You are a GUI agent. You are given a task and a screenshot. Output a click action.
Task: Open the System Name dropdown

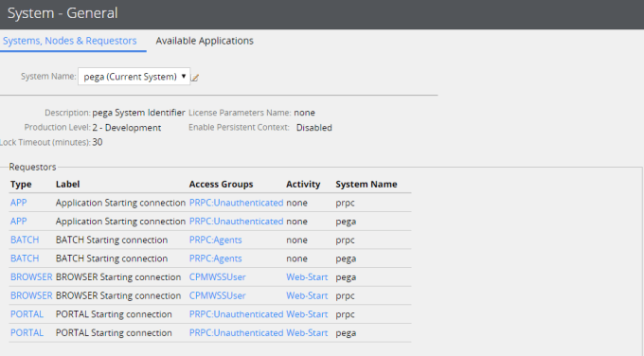point(134,77)
